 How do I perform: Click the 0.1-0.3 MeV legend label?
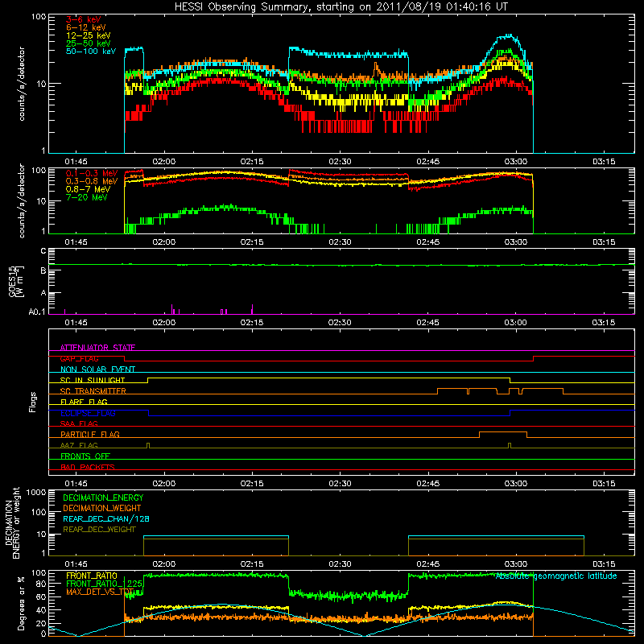coord(91,173)
